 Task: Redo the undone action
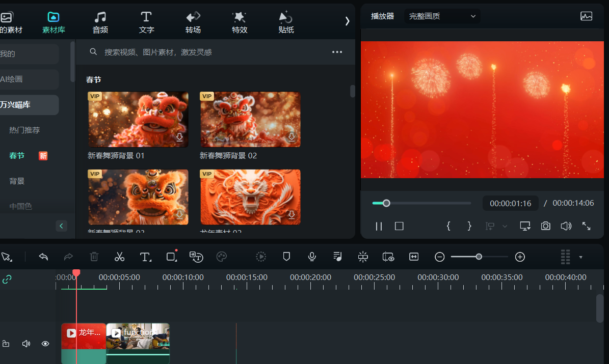click(69, 257)
